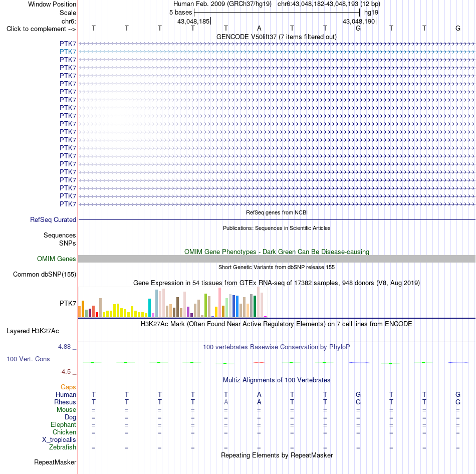The width and height of the screenshot is (476, 474).
Task: Select the Zebrafish alignment row label
Action: [63, 447]
